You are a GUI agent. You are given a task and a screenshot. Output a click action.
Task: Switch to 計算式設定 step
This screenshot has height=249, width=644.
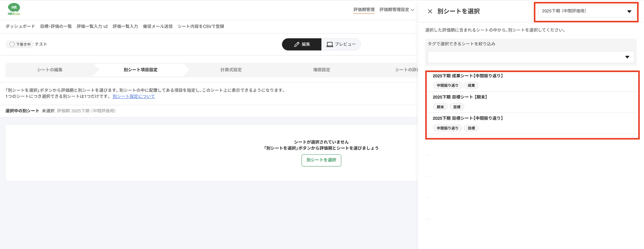pyautogui.click(x=231, y=70)
